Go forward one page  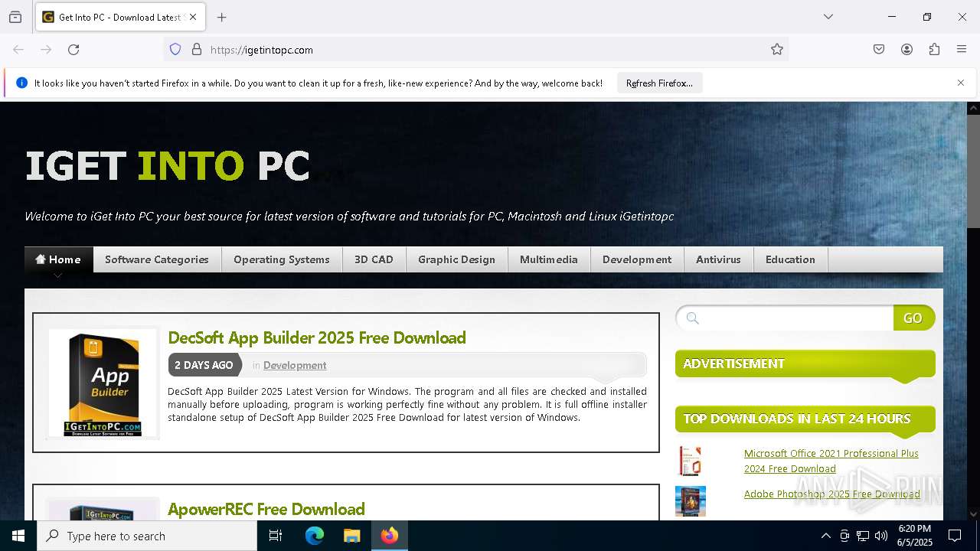point(46,50)
